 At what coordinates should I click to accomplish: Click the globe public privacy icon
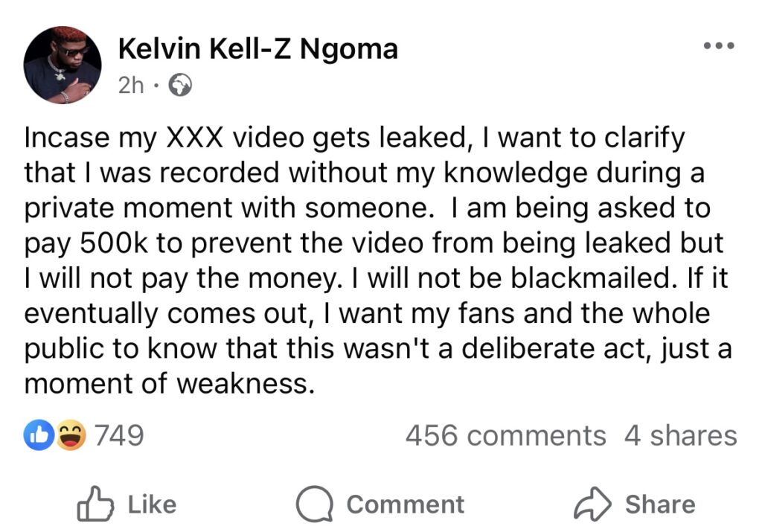coord(181,86)
